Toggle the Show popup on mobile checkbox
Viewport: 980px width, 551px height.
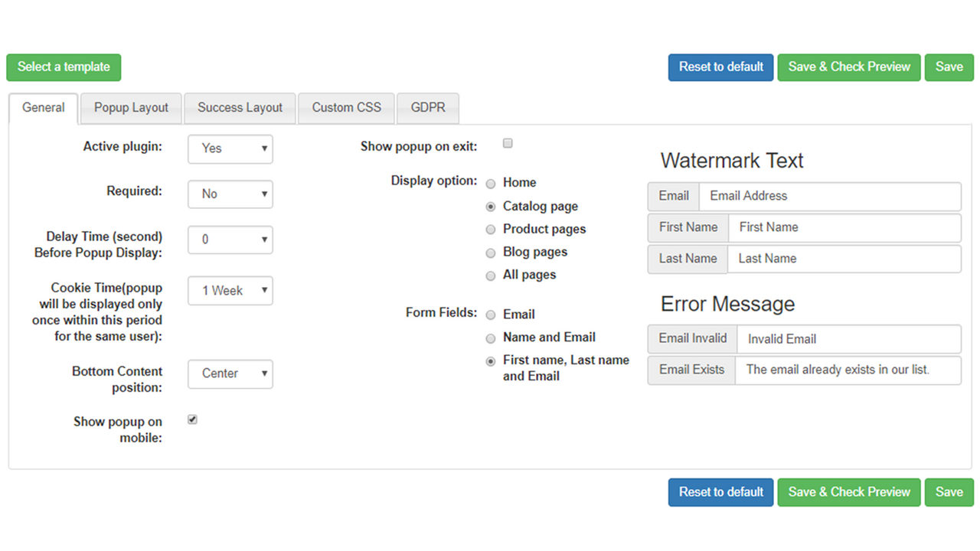(192, 419)
